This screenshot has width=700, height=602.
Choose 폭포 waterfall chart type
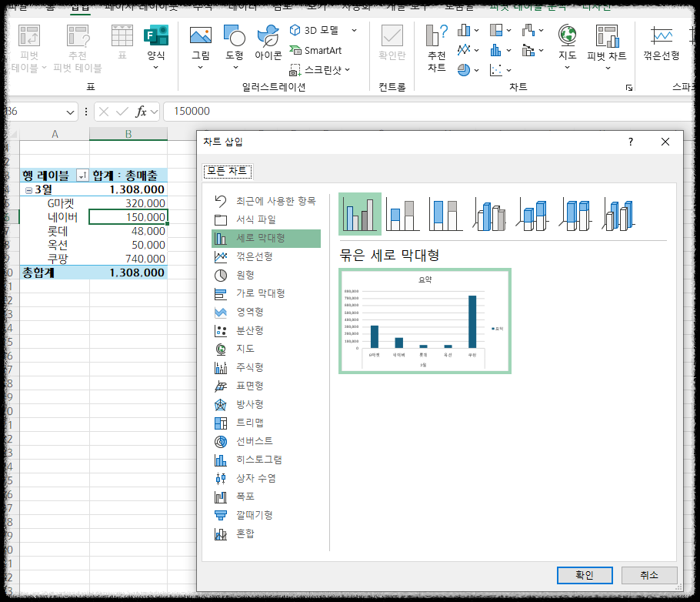click(266, 497)
